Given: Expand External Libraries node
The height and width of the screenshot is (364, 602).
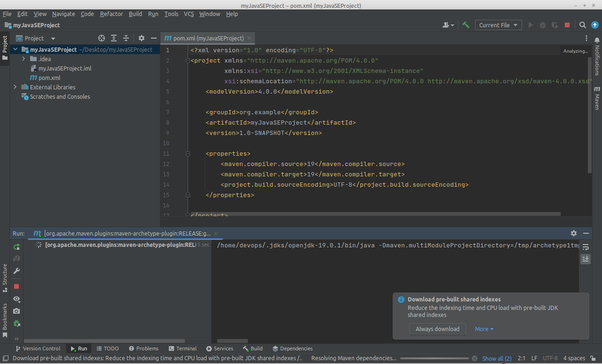Looking at the screenshot, I should tap(16, 87).
